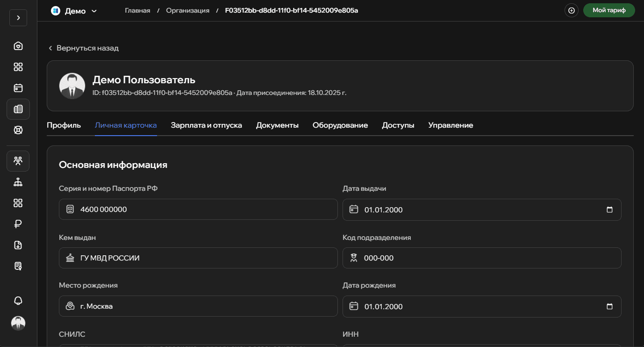Click calendar icon left of Дата выдачи
The image size is (644, 347).
point(354,209)
